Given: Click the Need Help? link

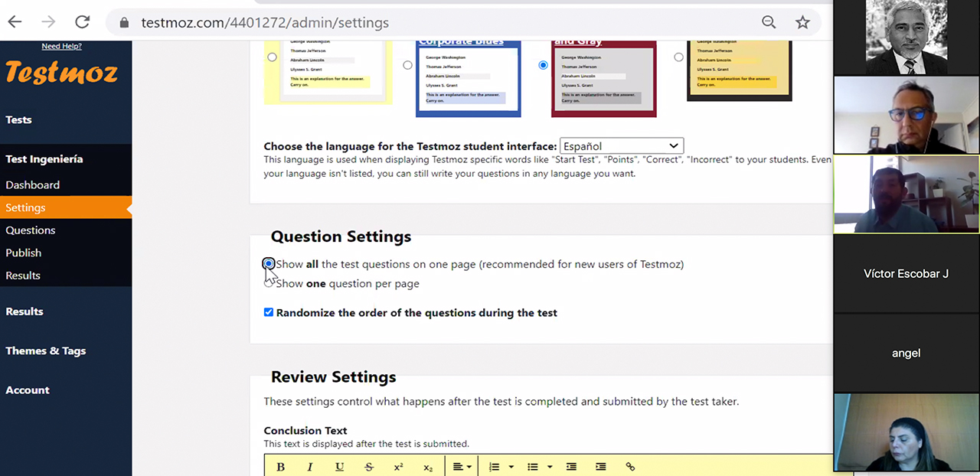Looking at the screenshot, I should 61,46.
